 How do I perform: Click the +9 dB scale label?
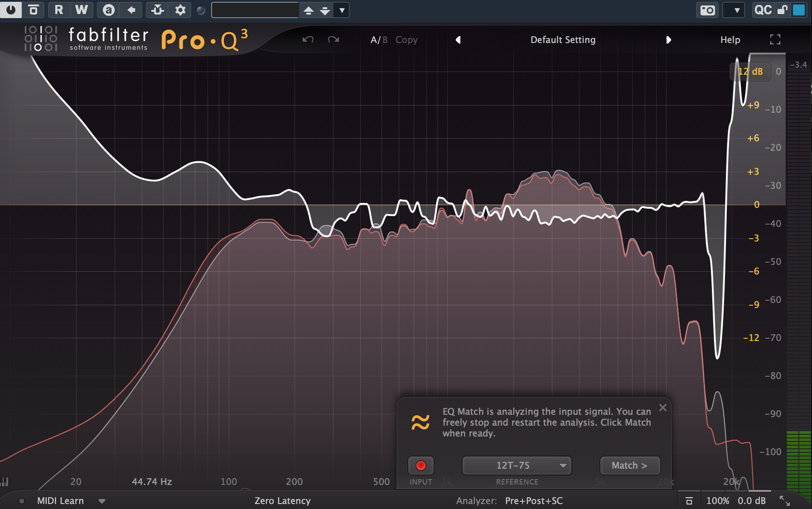[753, 105]
